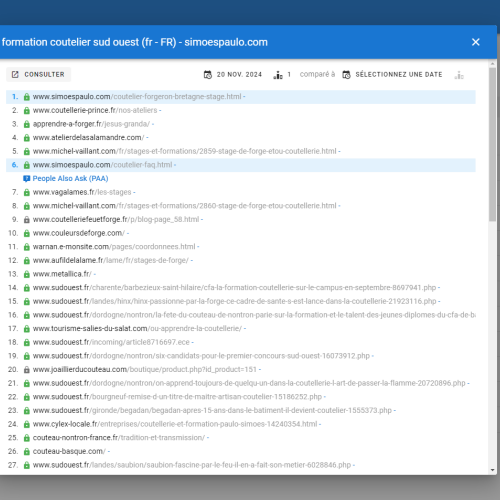
Task: Click green padlock icon beside metallica.fr
Action: click(x=27, y=274)
